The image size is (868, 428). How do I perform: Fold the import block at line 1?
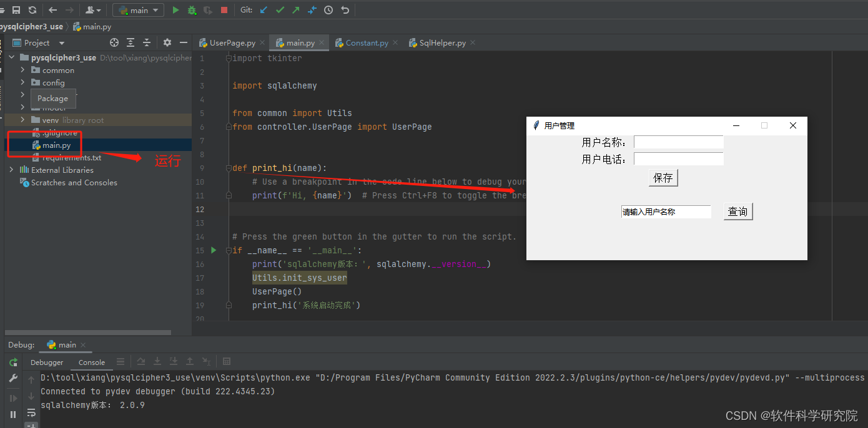point(229,58)
